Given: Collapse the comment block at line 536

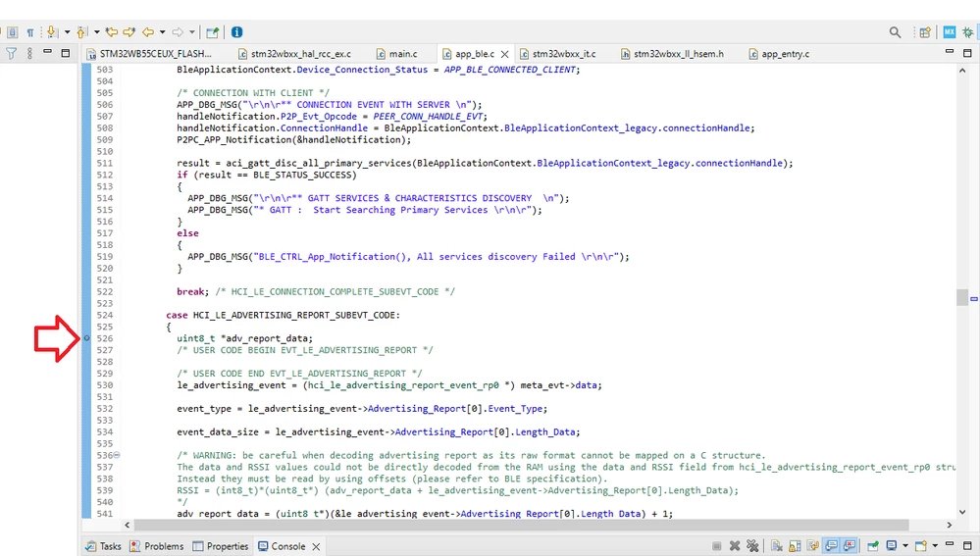Looking at the screenshot, I should pyautogui.click(x=117, y=455).
